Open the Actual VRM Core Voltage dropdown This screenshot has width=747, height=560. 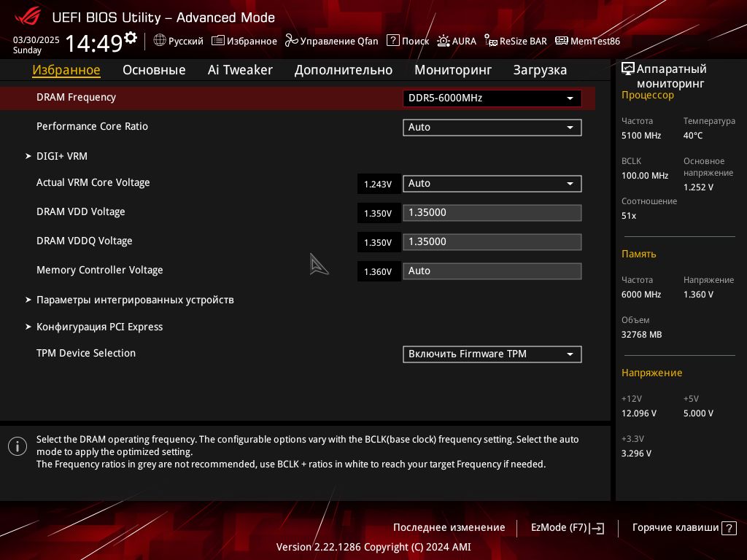click(492, 183)
